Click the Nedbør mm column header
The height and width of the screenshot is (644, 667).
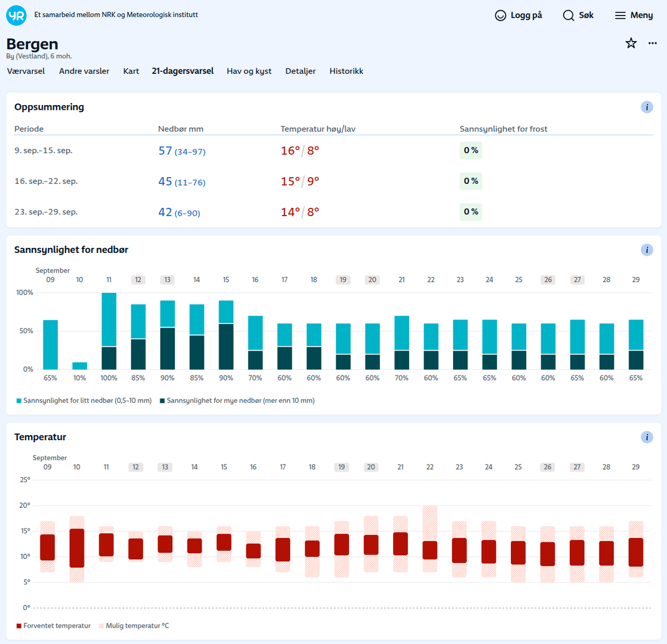point(181,129)
